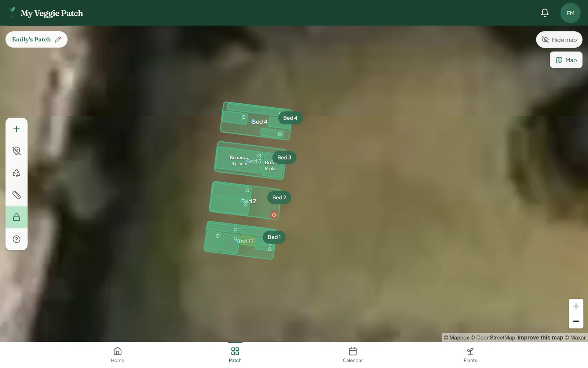Viewport: 588px width, 368px height.
Task: Click the add (plus) tool in left toolbar
Action: tap(17, 129)
